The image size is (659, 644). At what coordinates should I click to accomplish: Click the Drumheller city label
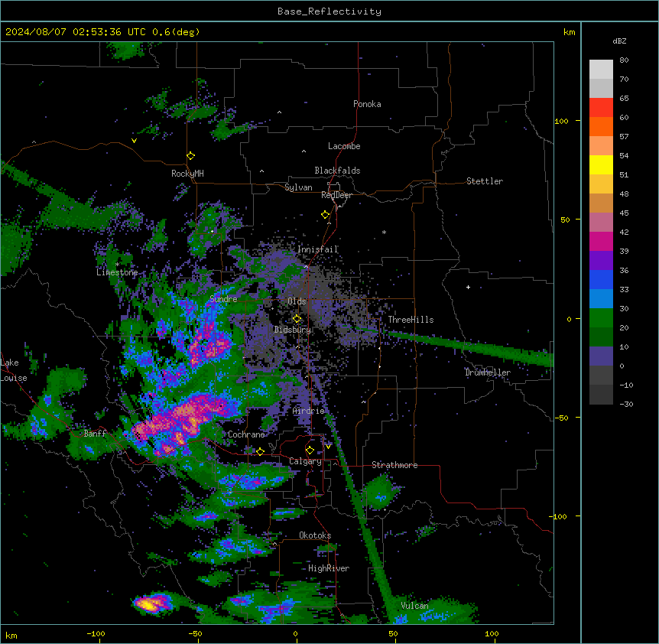click(x=488, y=372)
